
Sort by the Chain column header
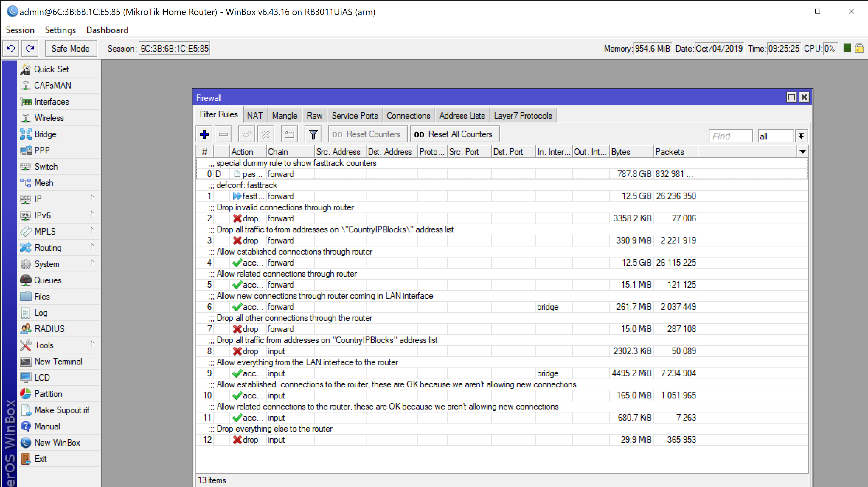(x=290, y=152)
